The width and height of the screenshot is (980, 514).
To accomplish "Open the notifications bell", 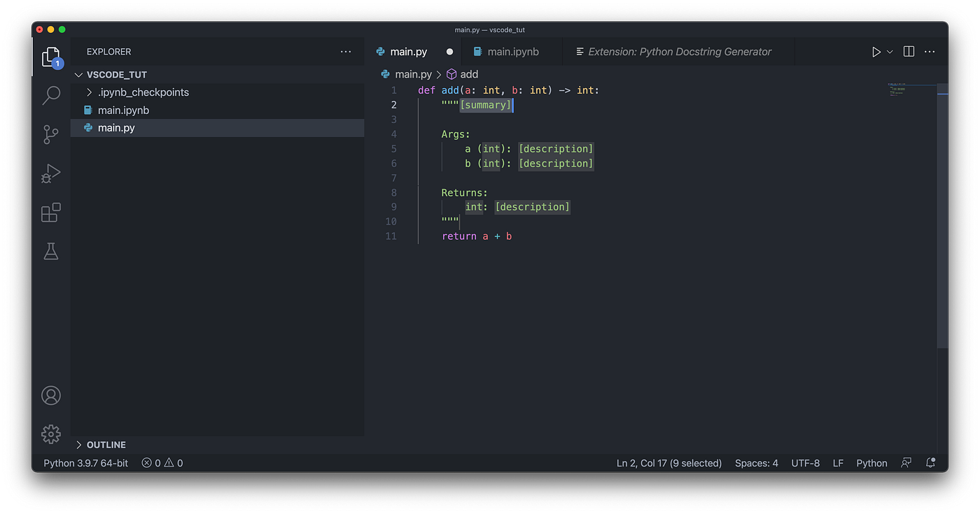I will (930, 462).
